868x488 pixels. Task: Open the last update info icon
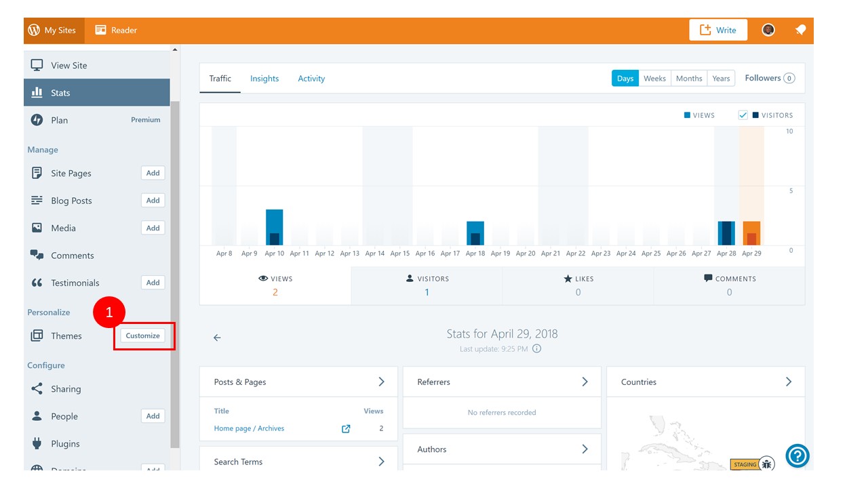click(x=536, y=349)
